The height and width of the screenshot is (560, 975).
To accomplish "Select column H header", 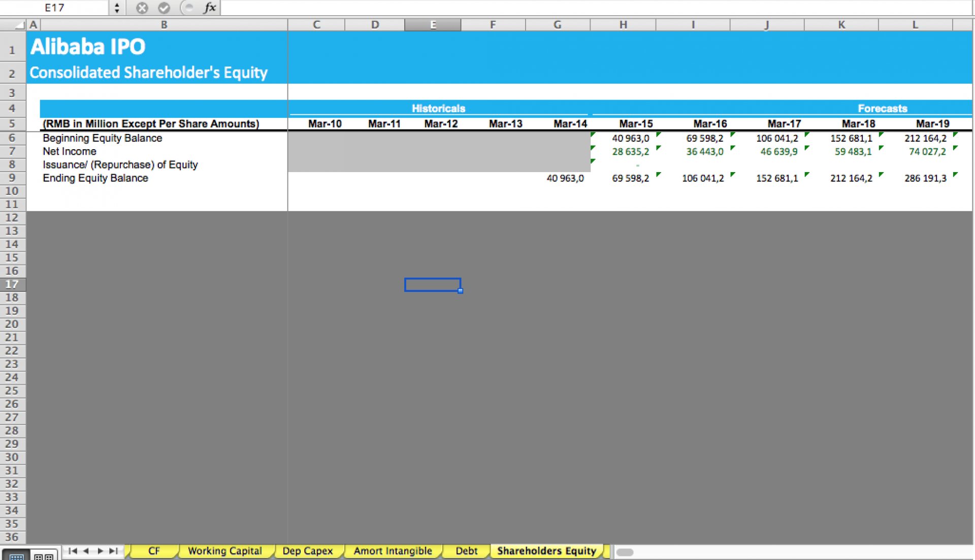I will click(x=623, y=25).
